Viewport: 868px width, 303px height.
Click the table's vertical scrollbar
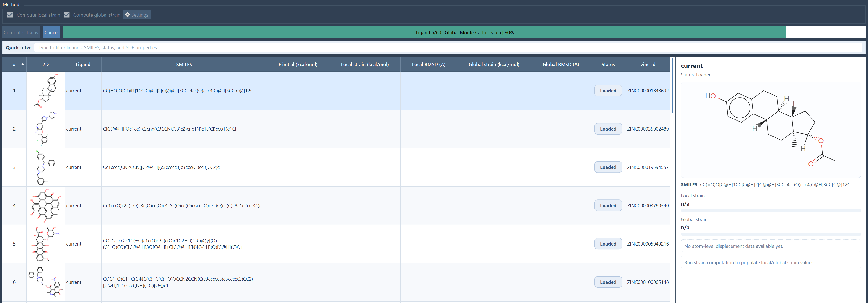[672, 86]
